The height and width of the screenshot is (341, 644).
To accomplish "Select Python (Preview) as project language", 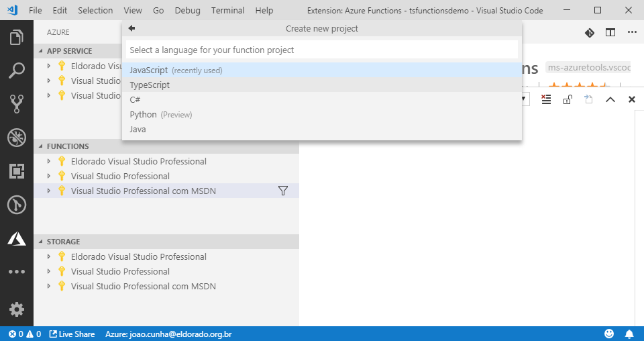I will pos(322,114).
